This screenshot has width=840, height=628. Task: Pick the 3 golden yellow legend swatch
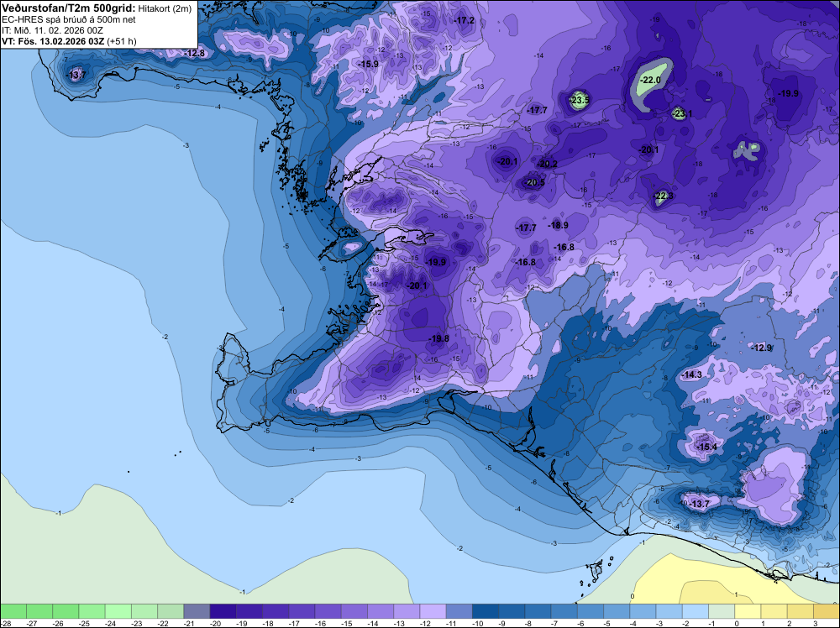827,611
